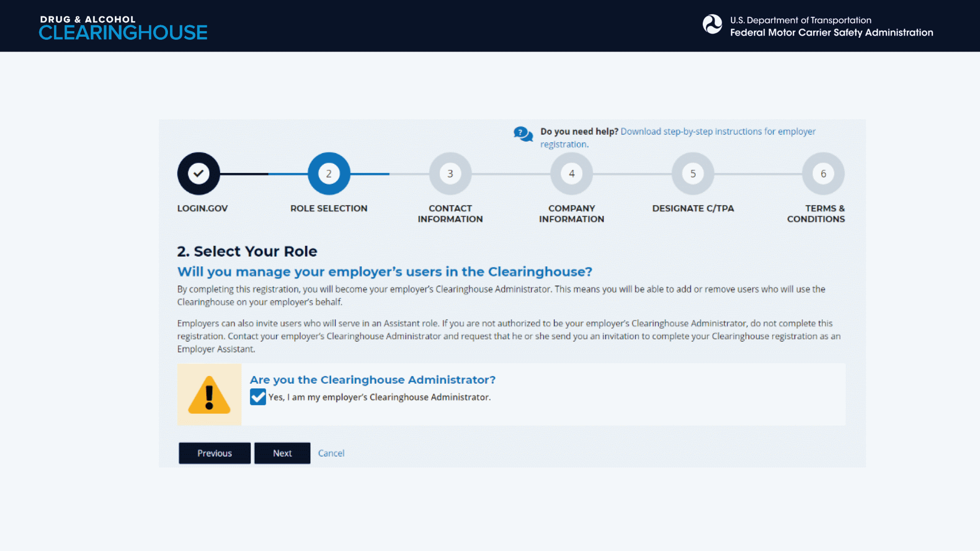
Task: Click the step 4 Company Information circle
Action: coord(572,173)
